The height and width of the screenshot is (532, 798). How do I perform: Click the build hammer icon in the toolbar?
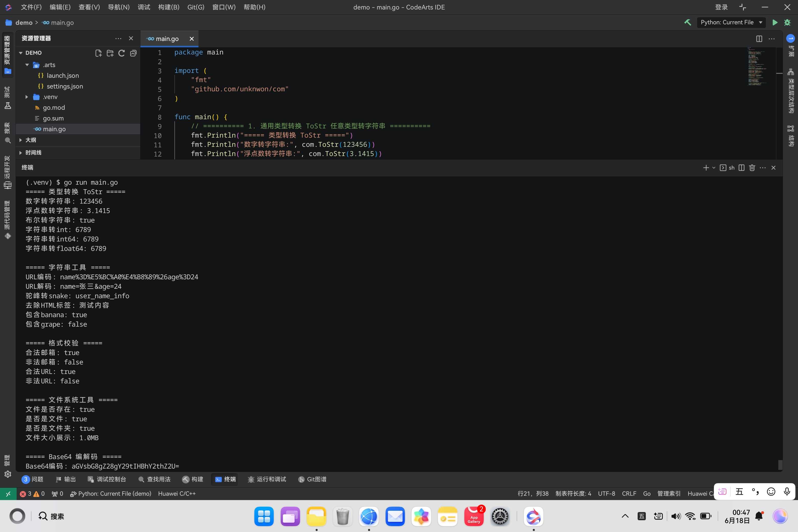(688, 23)
